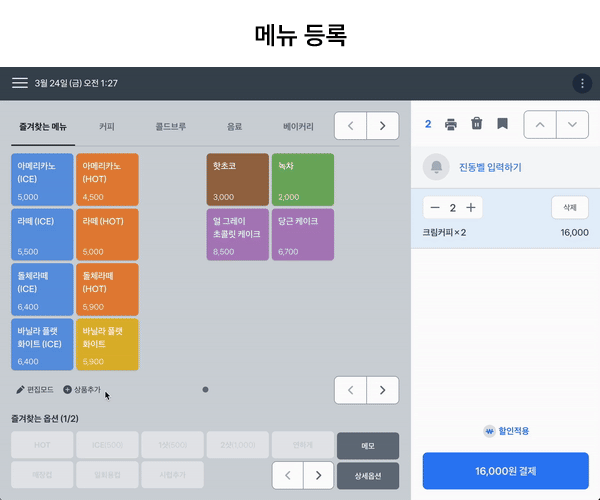Open the three-dot more options menu
Screen dimensions: 600x500
tap(582, 83)
